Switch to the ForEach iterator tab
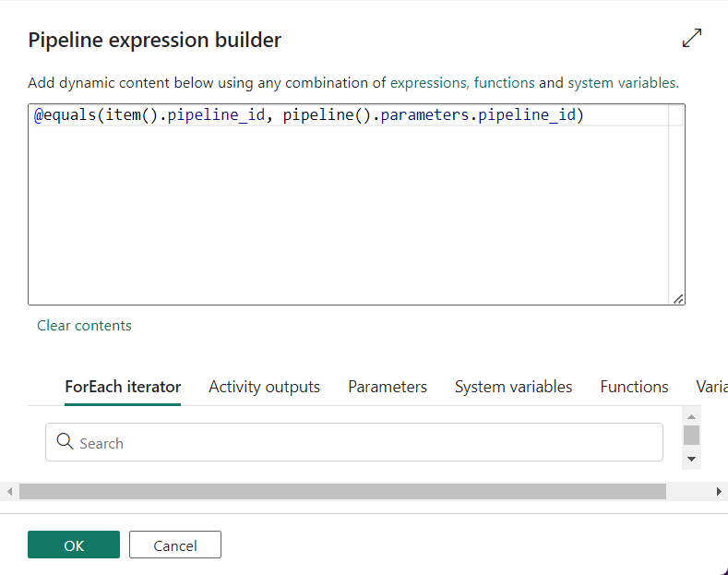 123,387
